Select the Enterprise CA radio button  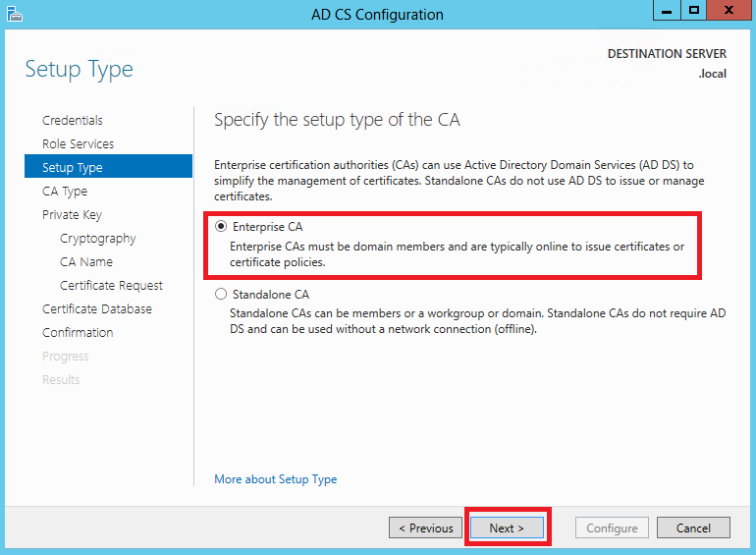221,227
